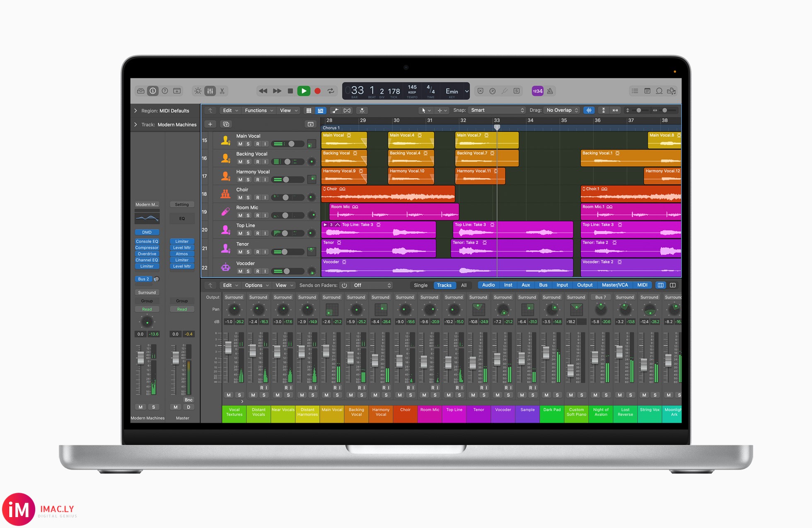
Task: Toggle the Flex view icon
Action: coord(347,111)
